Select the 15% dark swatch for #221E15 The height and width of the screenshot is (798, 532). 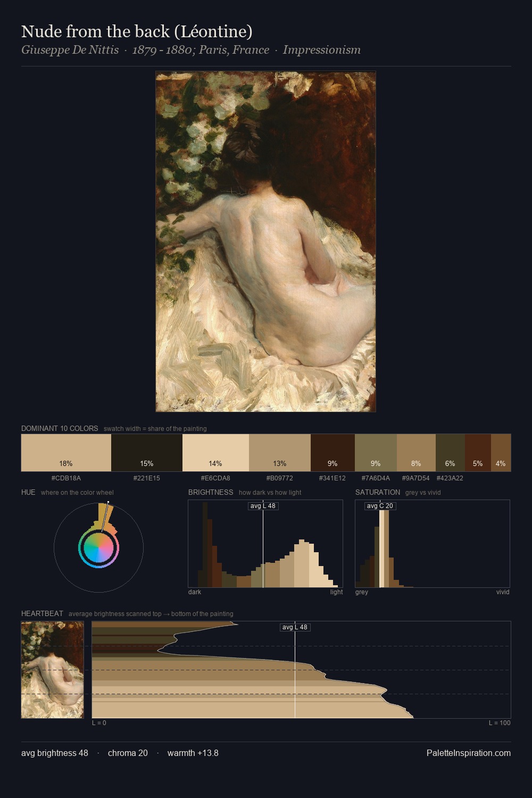click(147, 453)
